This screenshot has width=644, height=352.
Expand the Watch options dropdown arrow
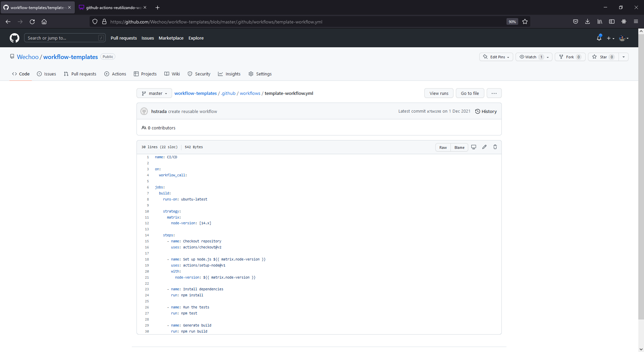coord(548,57)
